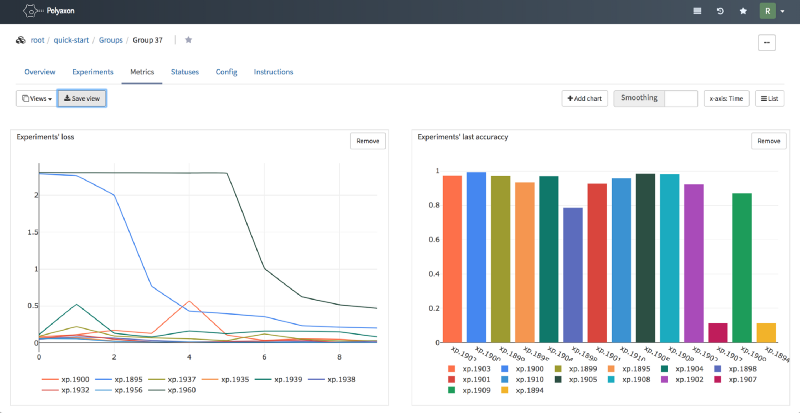800x413 pixels.
Task: Switch the x-axis: Time option
Action: click(727, 99)
